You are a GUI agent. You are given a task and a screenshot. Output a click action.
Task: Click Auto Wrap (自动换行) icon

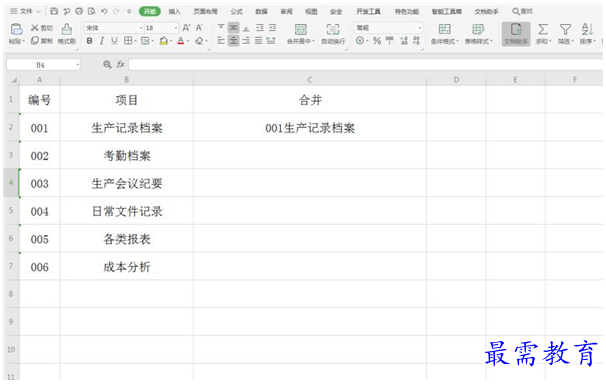(333, 29)
